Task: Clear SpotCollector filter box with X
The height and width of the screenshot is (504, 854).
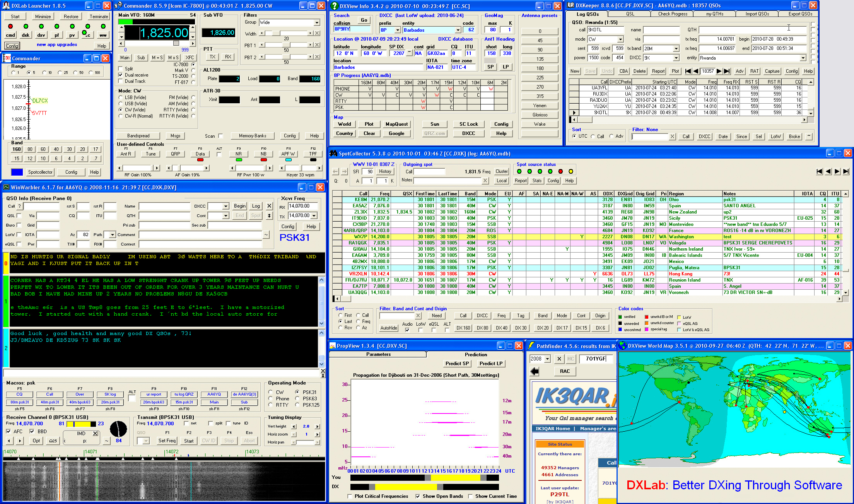Action: (x=418, y=316)
